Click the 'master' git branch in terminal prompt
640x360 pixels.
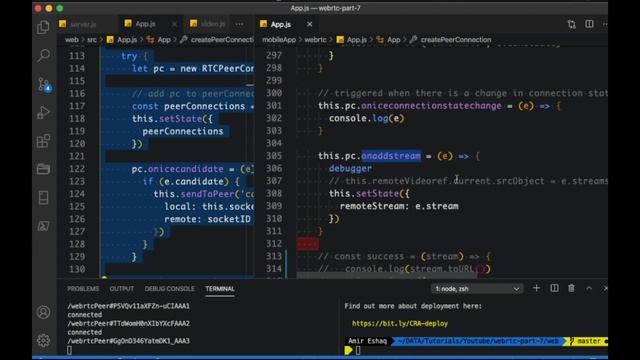(588, 341)
